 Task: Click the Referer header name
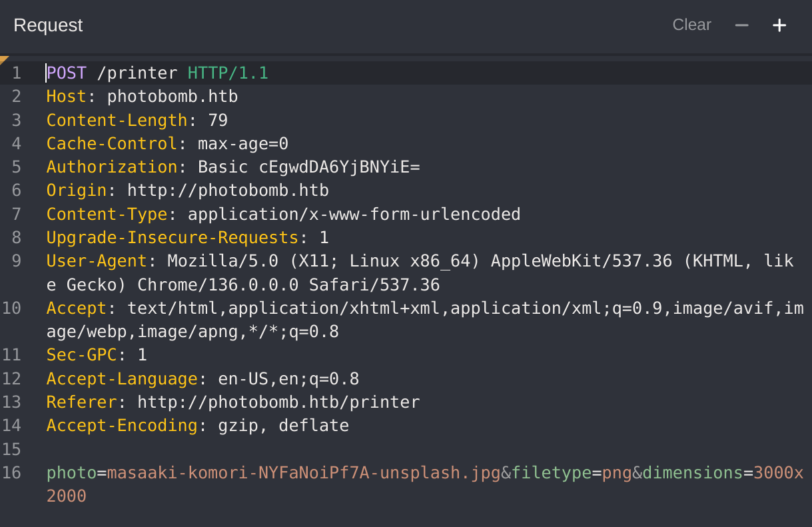pos(81,402)
